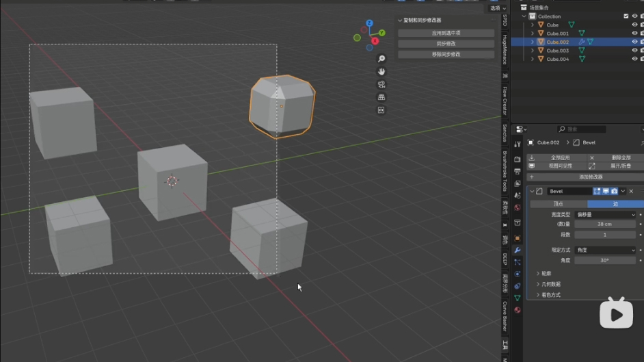Collapse the Collection tree in outliner
The height and width of the screenshot is (362, 644).
(x=524, y=16)
